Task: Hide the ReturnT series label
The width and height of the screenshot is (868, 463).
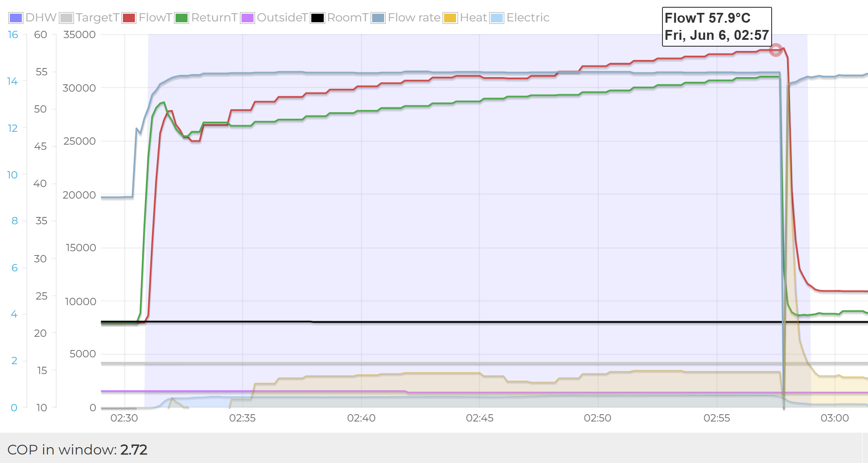Action: [x=214, y=18]
